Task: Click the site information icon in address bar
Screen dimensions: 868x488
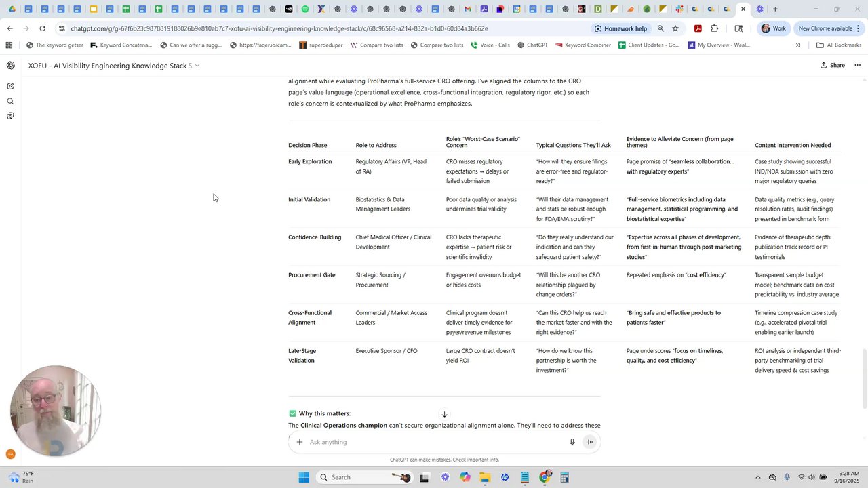Action: point(62,28)
